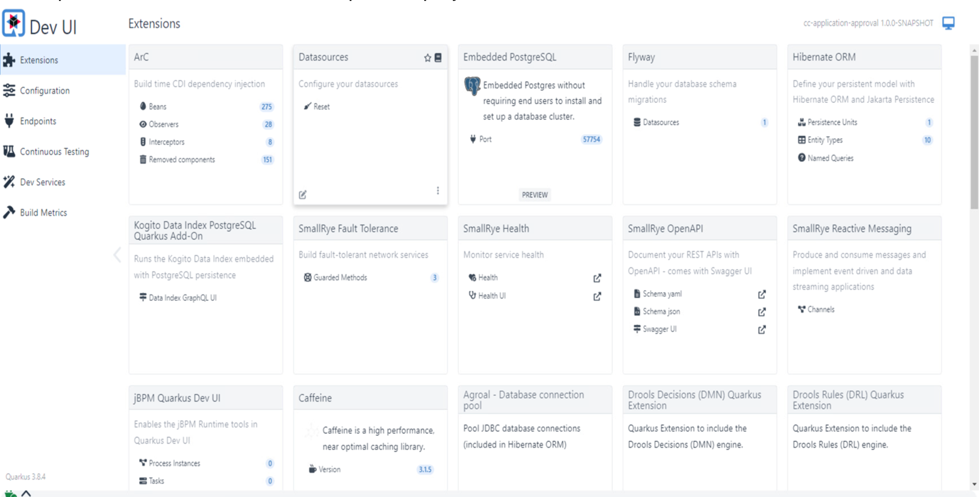
Task: Click the edit configuration icon in Datasources
Action: (x=303, y=195)
